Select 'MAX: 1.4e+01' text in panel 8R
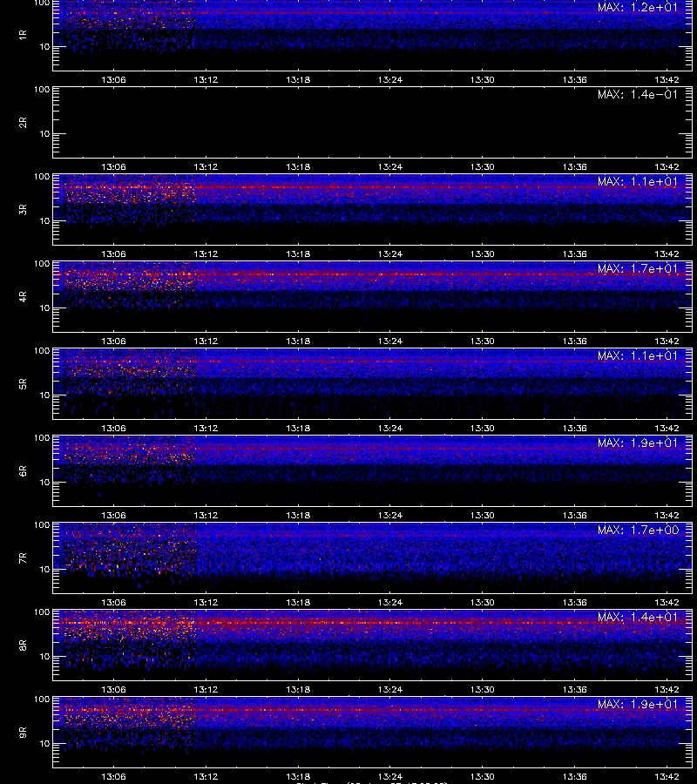 coord(638,617)
